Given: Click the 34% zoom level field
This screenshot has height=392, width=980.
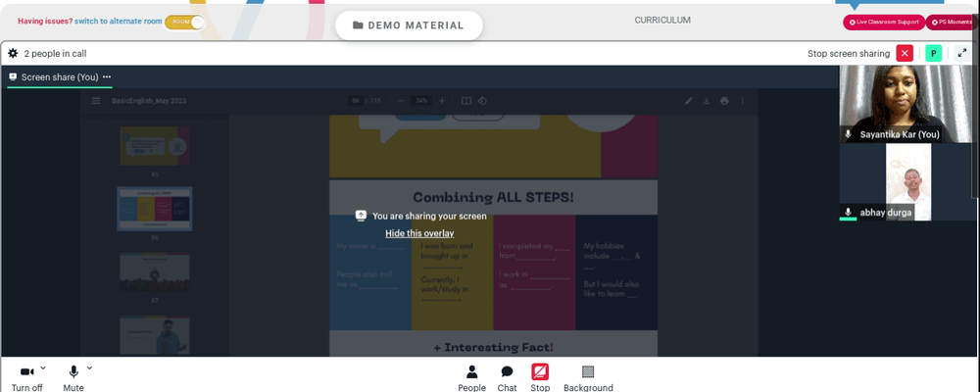Looking at the screenshot, I should click(421, 101).
